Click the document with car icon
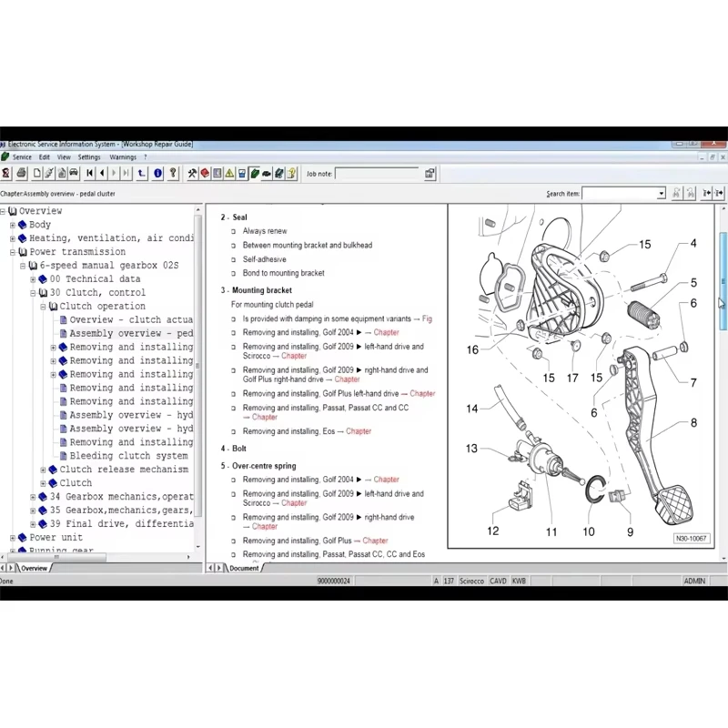 pyautogui.click(x=61, y=173)
